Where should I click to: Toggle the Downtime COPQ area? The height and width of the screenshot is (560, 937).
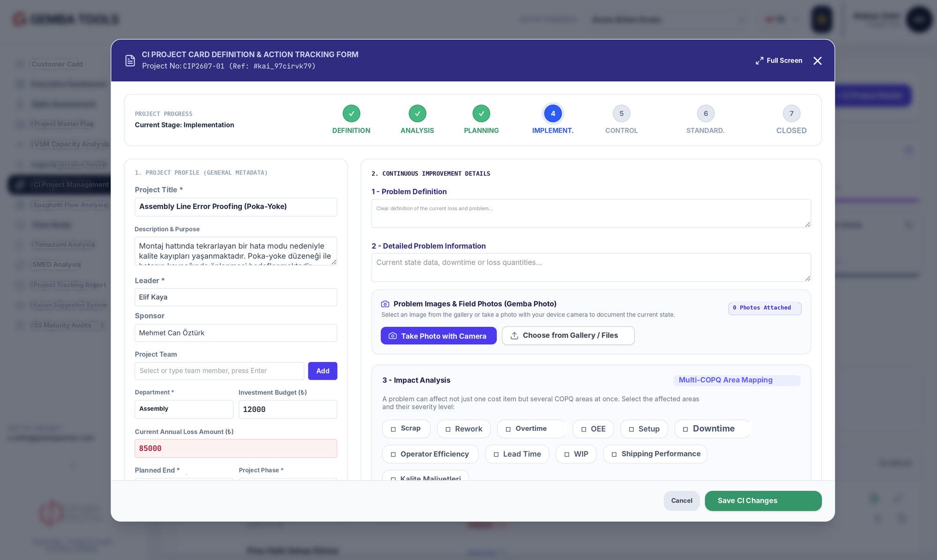tap(712, 429)
